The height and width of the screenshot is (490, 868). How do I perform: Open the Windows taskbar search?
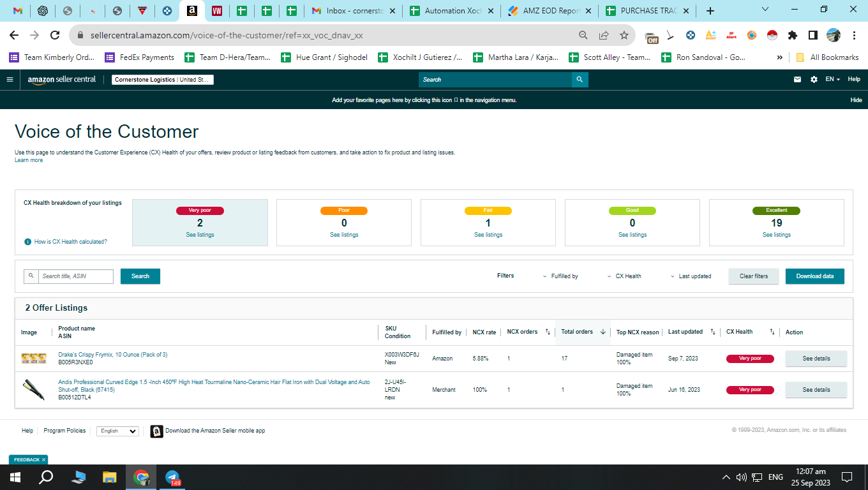point(46,477)
